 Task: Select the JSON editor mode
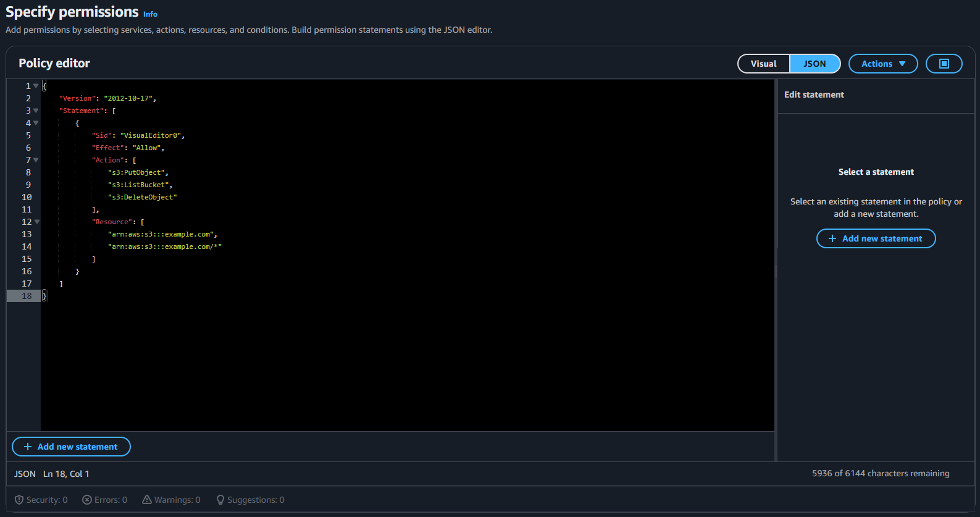tap(815, 64)
